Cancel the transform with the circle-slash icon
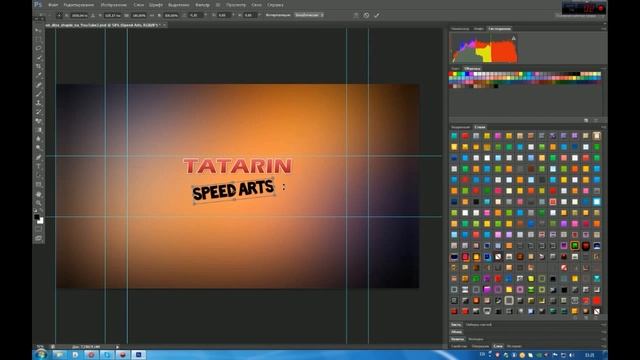Image resolution: width=640 pixels, height=360 pixels. 367,15
